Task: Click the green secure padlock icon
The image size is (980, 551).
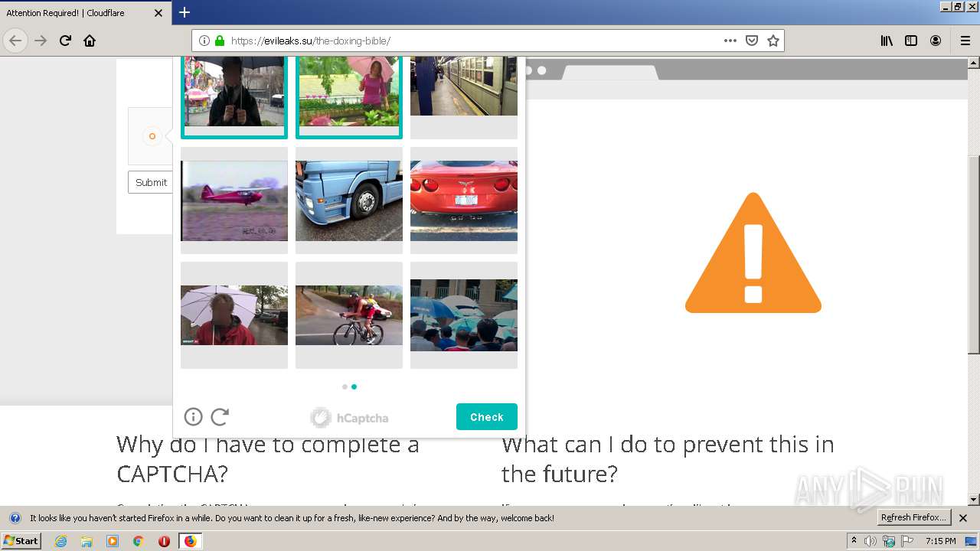Action: 220,41
